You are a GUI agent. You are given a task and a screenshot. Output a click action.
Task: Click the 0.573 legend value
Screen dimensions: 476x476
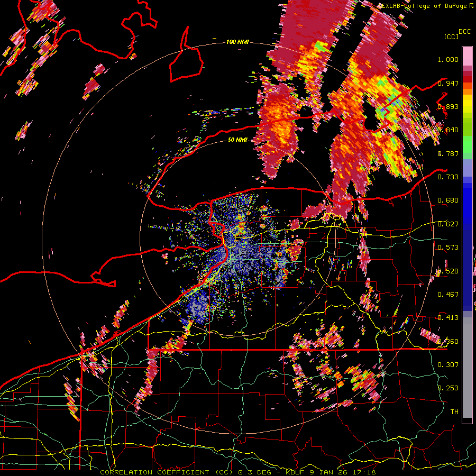[x=448, y=248]
